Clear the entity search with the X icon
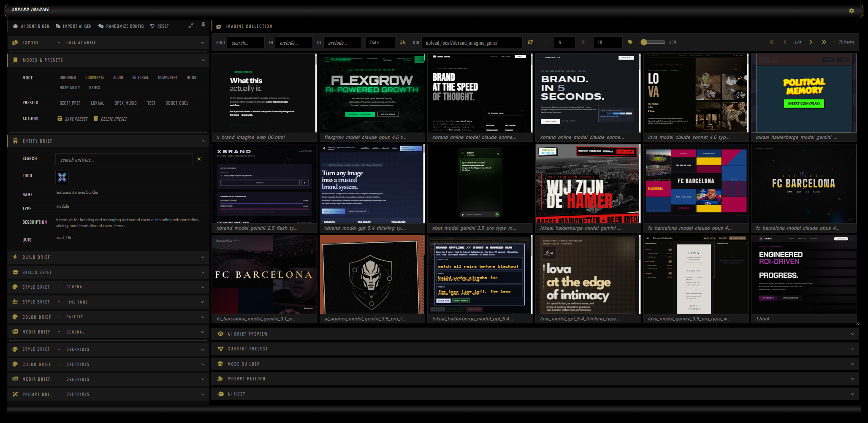 click(x=199, y=159)
